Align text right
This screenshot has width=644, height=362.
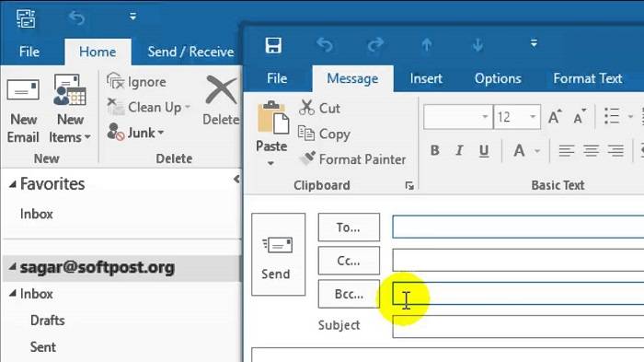click(615, 150)
